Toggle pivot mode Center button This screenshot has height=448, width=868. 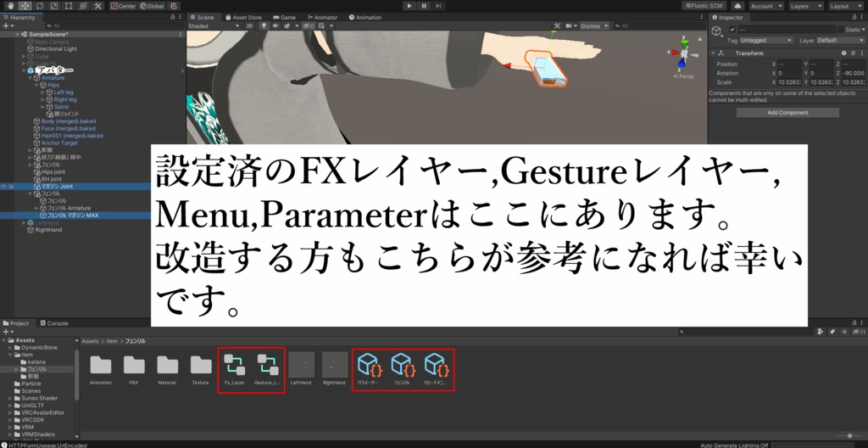[x=124, y=6]
